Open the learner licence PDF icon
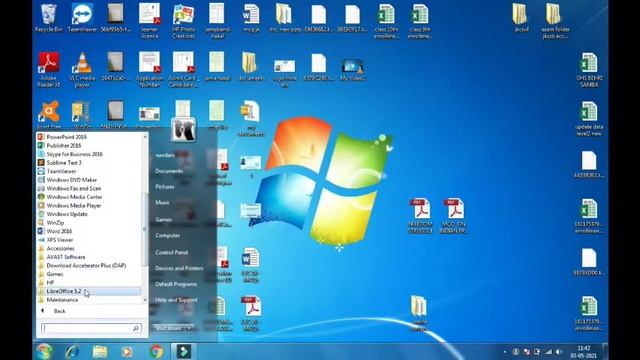This screenshot has width=640, height=360. [x=149, y=21]
